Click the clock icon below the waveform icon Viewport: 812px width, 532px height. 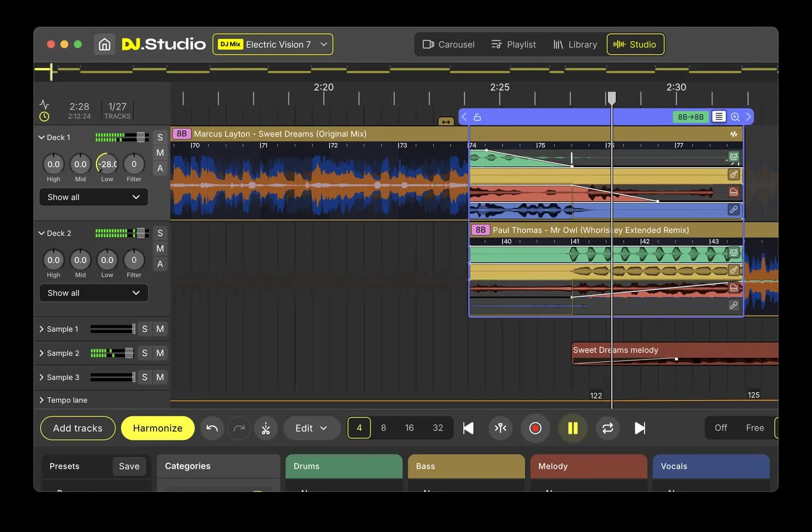(44, 116)
